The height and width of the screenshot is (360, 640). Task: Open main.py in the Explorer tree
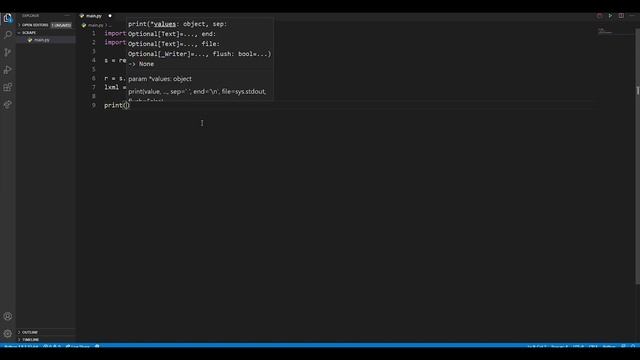(42, 40)
